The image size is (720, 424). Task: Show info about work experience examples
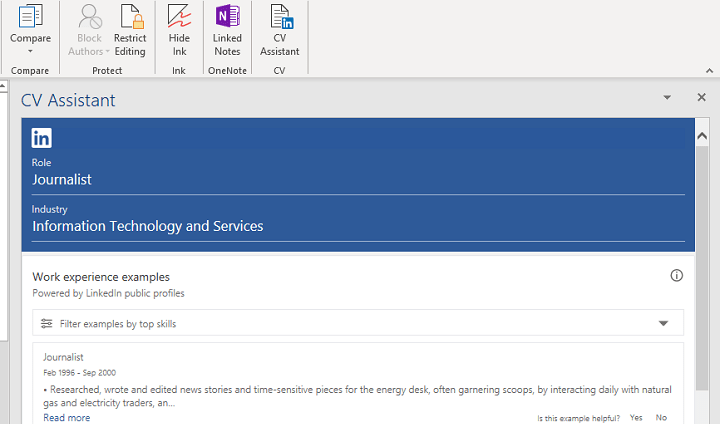click(676, 276)
